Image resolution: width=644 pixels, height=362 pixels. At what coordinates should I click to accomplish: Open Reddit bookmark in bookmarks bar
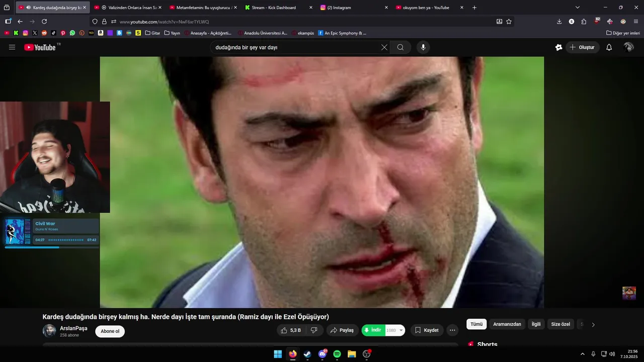[x=44, y=33]
